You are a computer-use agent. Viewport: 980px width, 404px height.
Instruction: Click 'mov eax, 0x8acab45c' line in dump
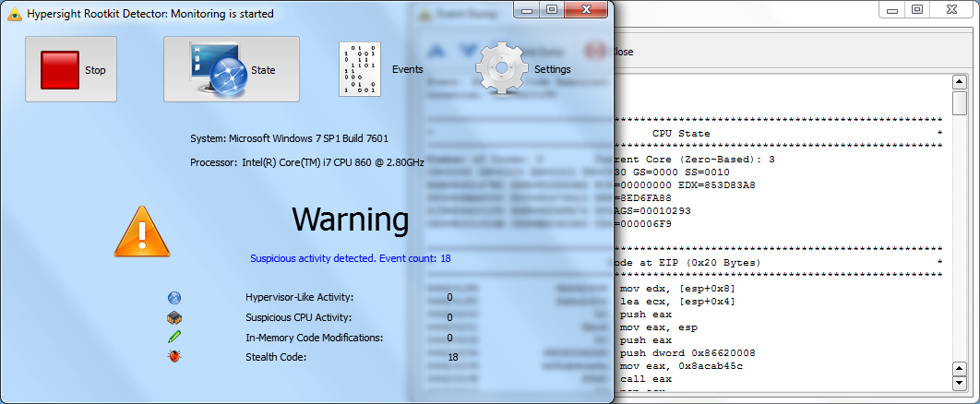pyautogui.click(x=681, y=366)
